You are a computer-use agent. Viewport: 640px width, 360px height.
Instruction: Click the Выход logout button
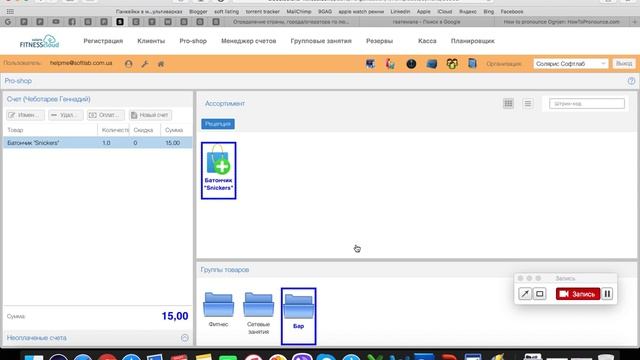624,64
